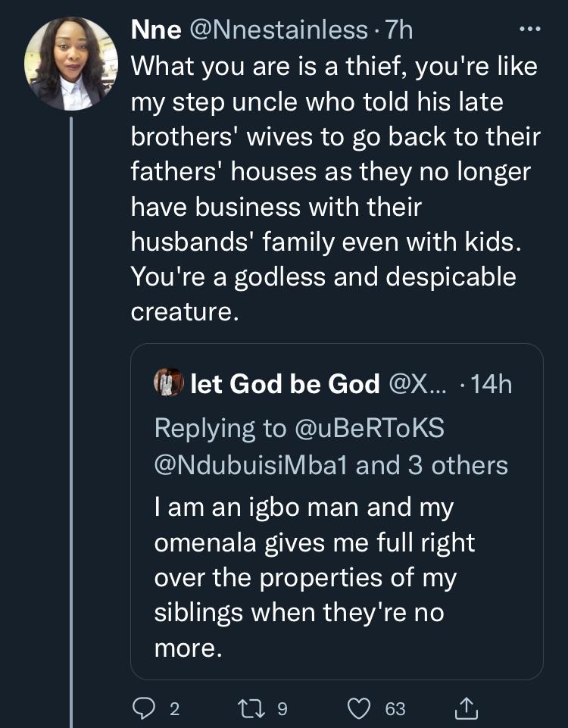
Task: Open the @NdubuisiMba1 mention
Action: 251,464
